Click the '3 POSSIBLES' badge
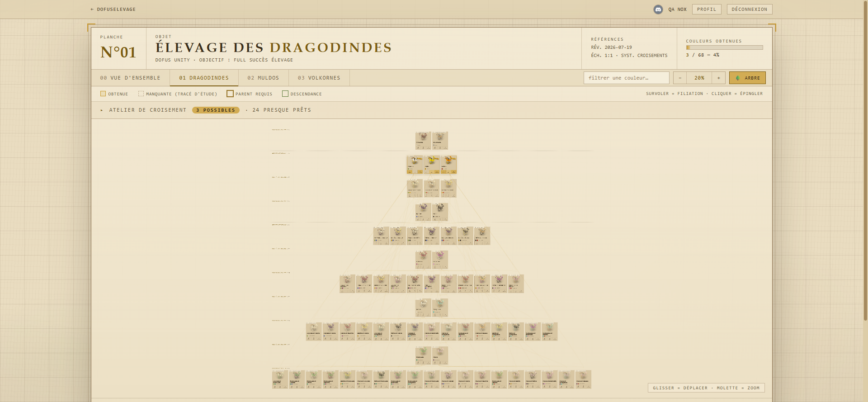The width and height of the screenshot is (868, 402). (216, 110)
